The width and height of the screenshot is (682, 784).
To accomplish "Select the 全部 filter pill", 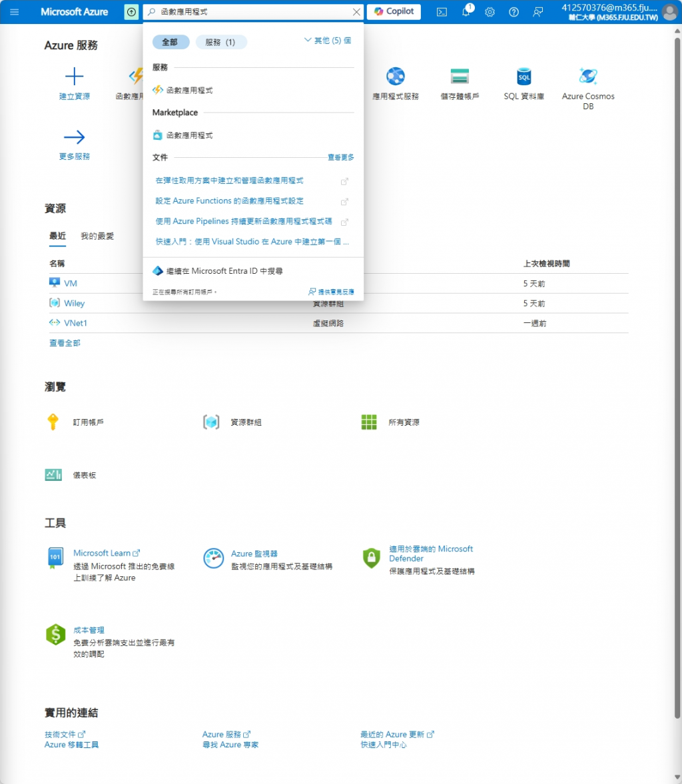I will (x=170, y=42).
